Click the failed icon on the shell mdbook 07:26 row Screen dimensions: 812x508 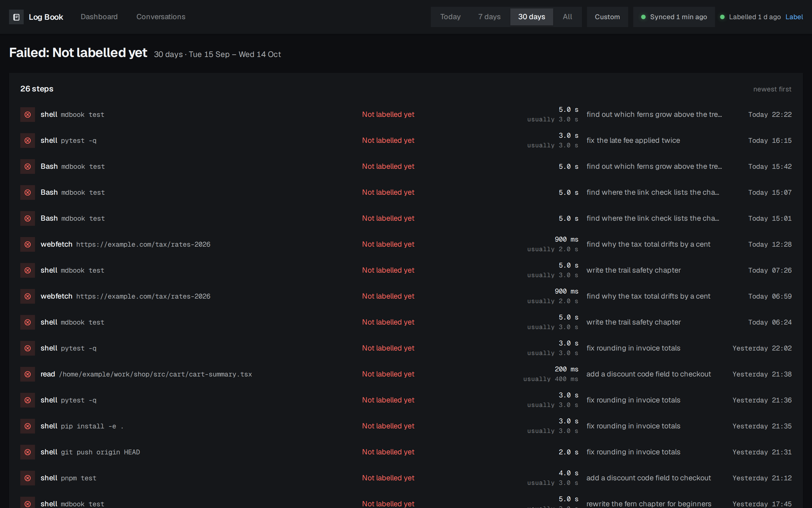pos(28,270)
